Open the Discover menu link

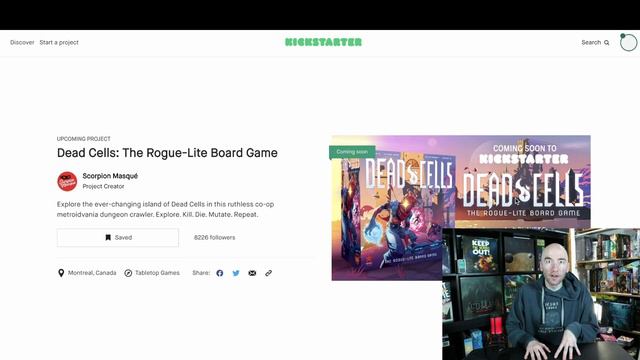coord(22,42)
